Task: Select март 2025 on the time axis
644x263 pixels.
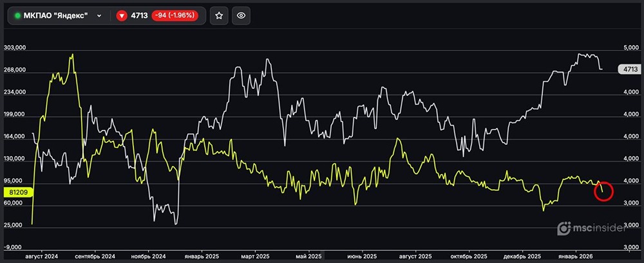Action: pos(256,255)
